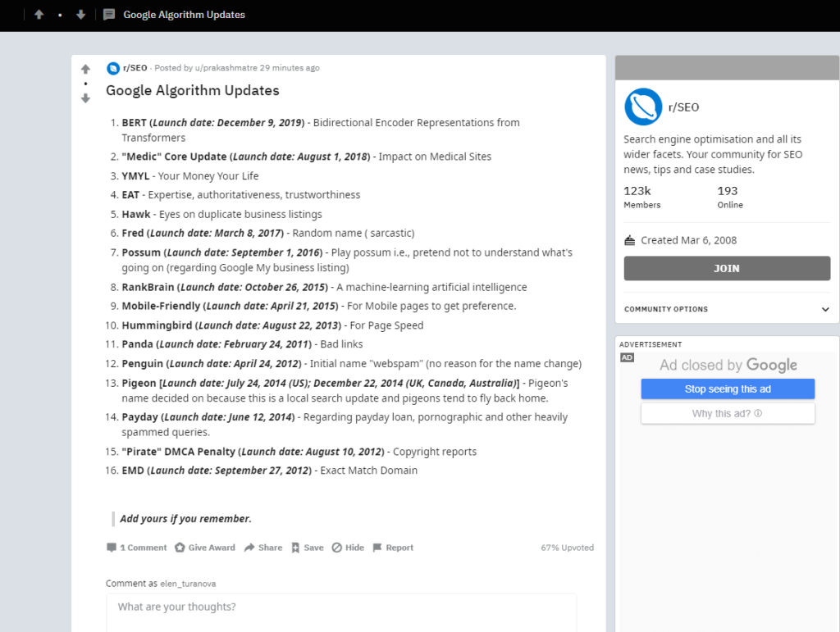Report this post

pos(393,548)
